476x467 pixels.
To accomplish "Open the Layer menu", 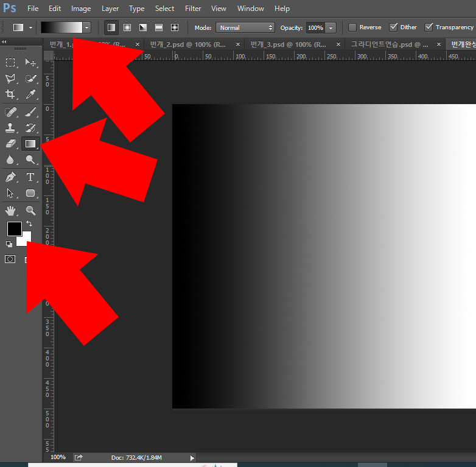I will pos(110,9).
